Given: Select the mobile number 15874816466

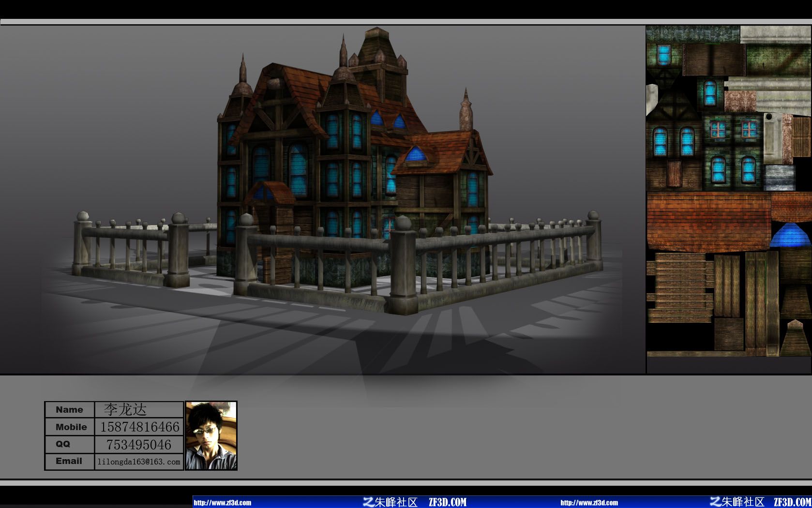Looking at the screenshot, I should pyautogui.click(x=139, y=427).
